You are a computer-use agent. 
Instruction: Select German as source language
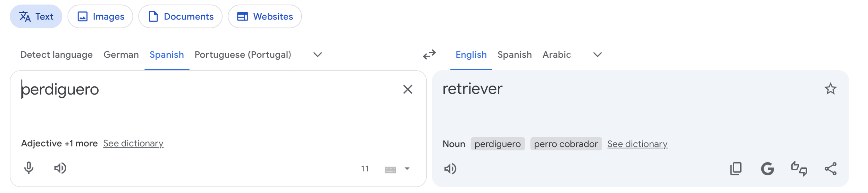(121, 55)
